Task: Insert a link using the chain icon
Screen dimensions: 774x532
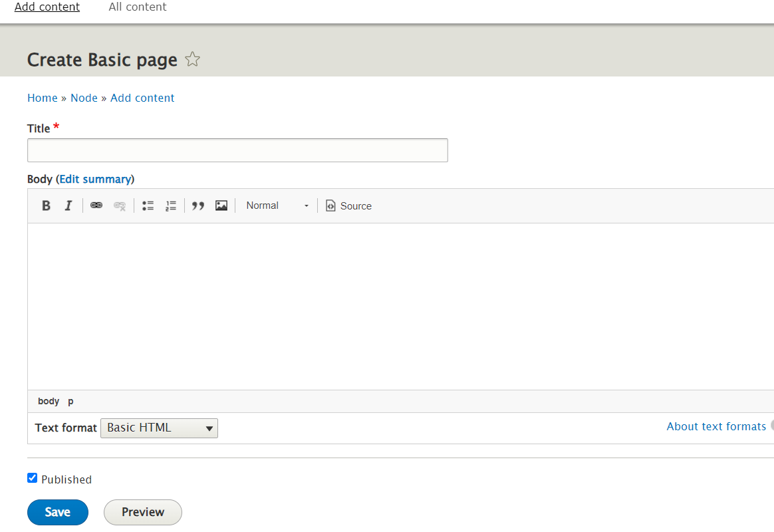Action: tap(96, 205)
